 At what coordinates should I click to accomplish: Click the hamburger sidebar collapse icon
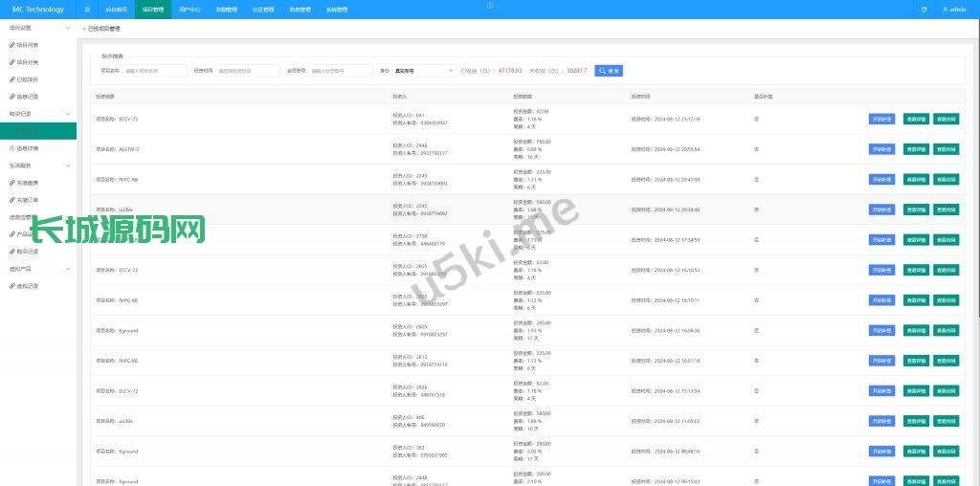point(87,10)
